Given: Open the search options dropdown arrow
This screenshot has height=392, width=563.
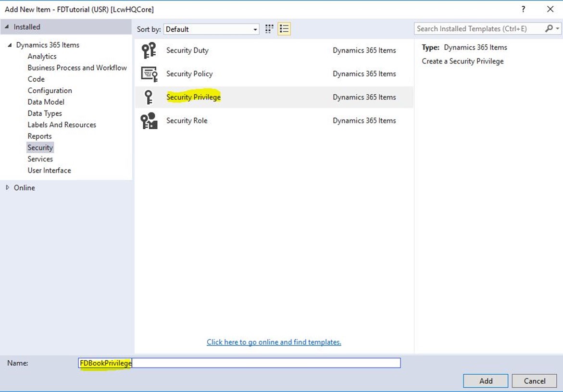Looking at the screenshot, I should (x=557, y=29).
